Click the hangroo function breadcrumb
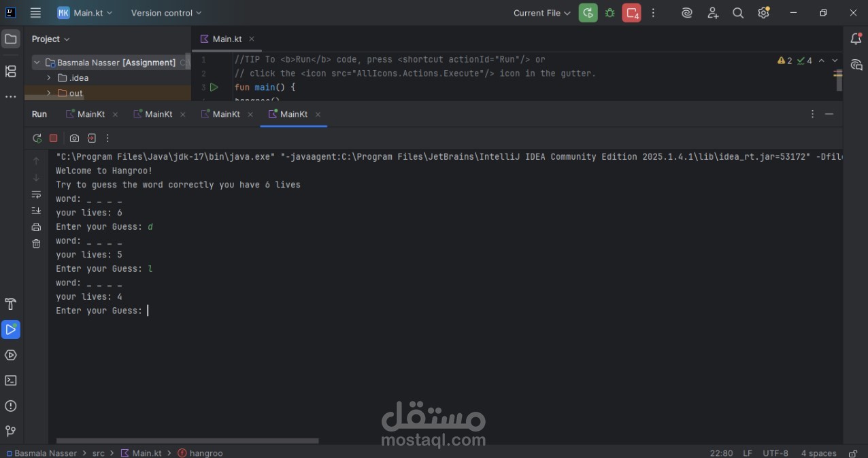Screen dimensions: 868x458 point(201,453)
